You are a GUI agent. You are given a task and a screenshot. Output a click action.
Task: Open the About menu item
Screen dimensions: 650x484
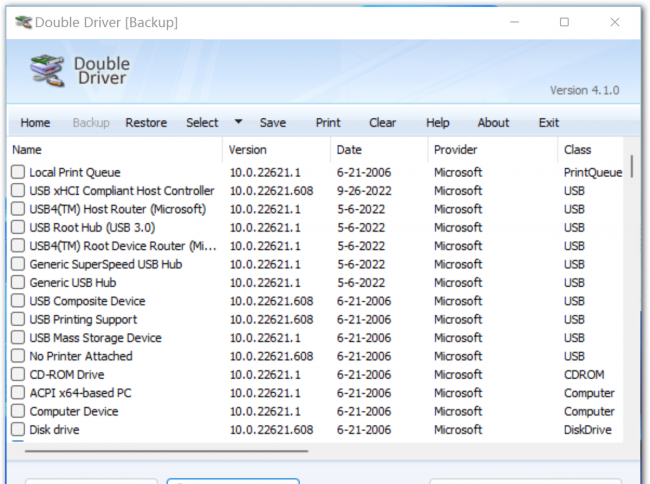(493, 123)
